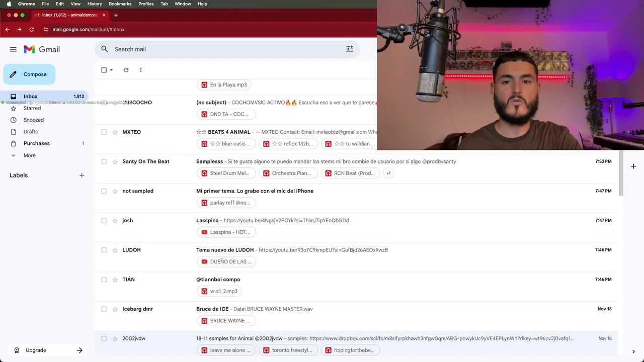Star the Iceberg dmr email
644x362 pixels.
[x=115, y=309]
